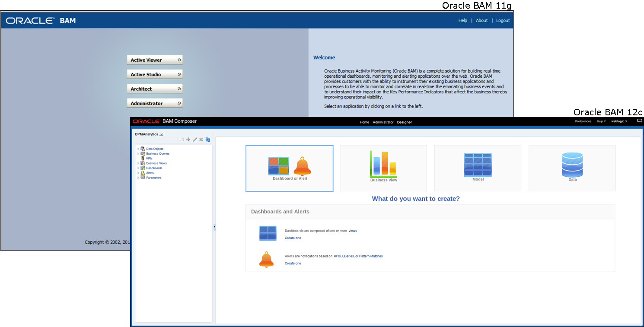Viewport: 644px width, 327px height.
Task: Select the Dashboard or Alert tile
Action: (x=289, y=168)
